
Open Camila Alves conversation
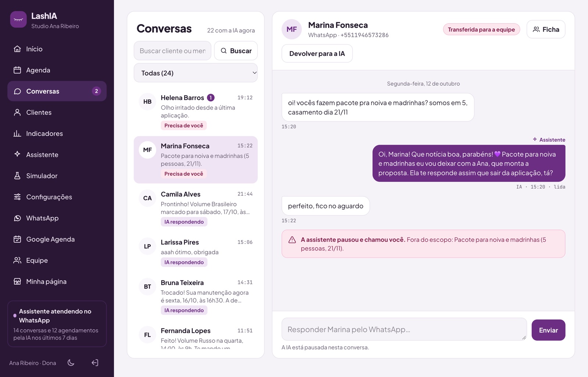click(196, 207)
